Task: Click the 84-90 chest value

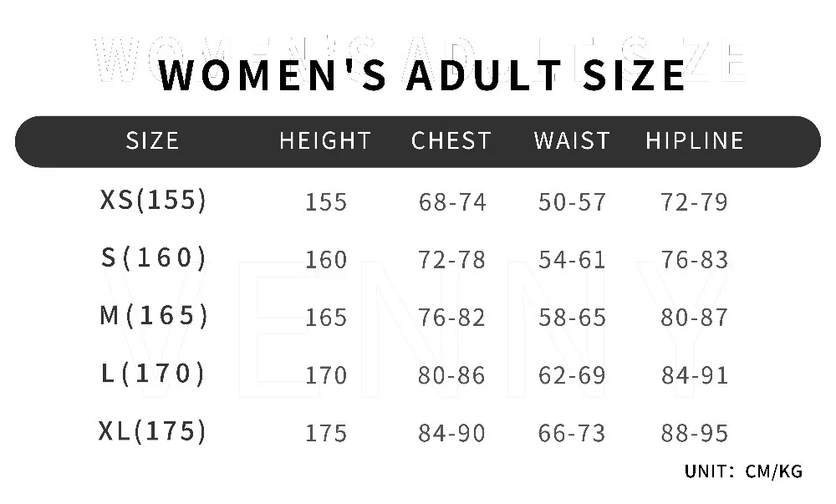Action: pos(451,433)
